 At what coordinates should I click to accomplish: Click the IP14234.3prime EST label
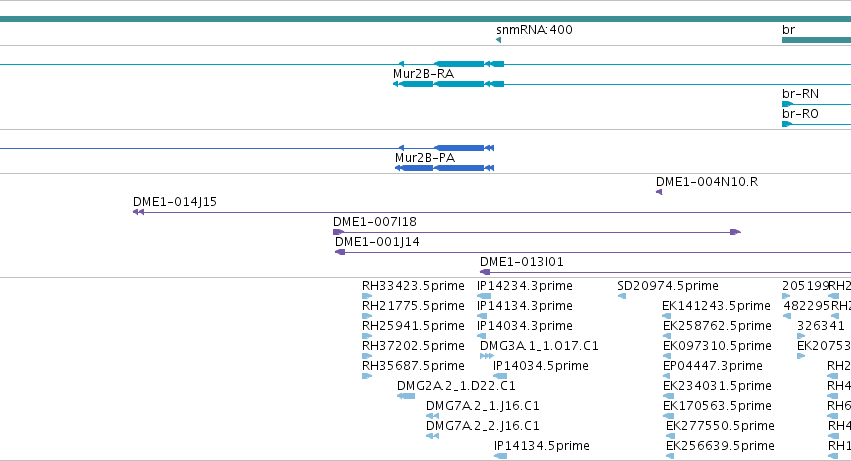525,286
